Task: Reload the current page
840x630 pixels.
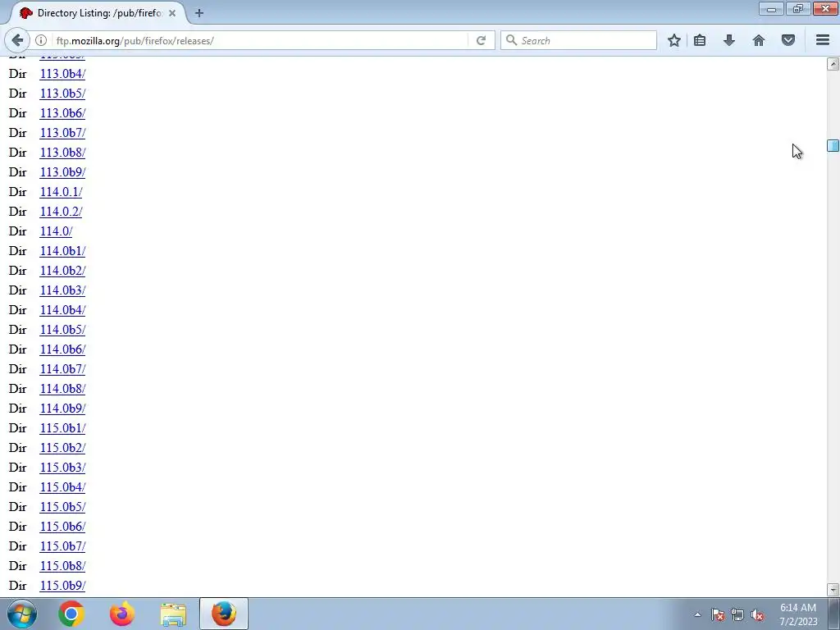Action: click(x=481, y=40)
